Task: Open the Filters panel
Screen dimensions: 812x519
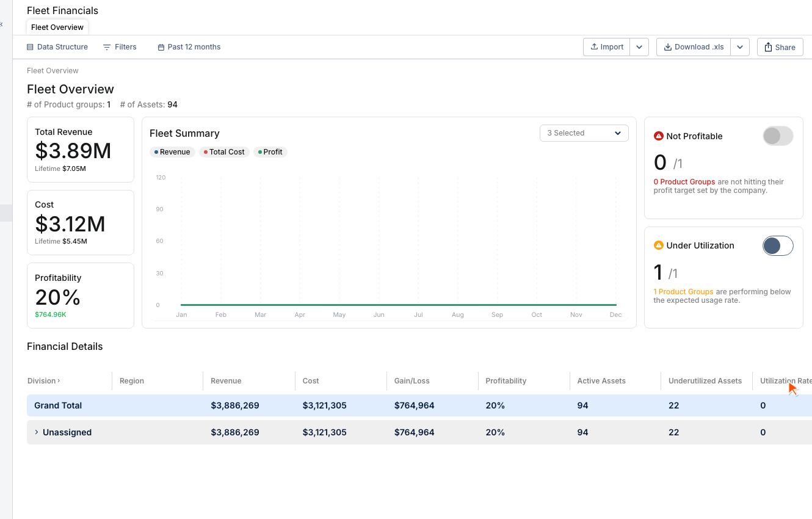Action: (120, 47)
